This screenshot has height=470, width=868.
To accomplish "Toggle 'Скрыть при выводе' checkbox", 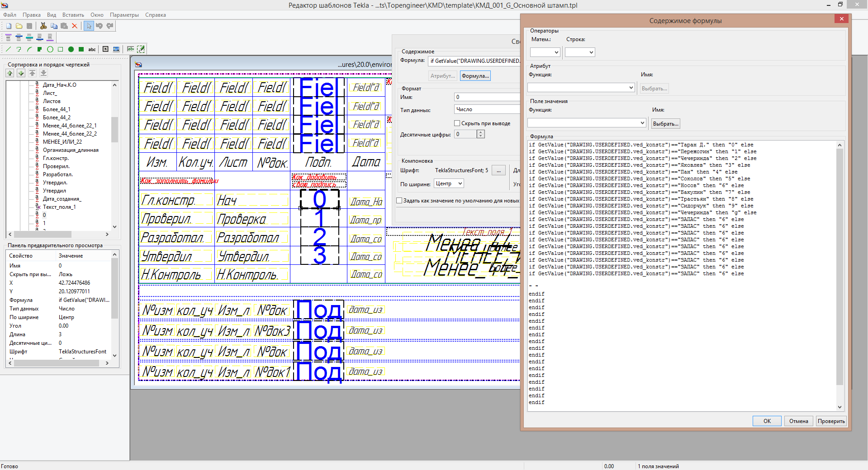I will [457, 123].
